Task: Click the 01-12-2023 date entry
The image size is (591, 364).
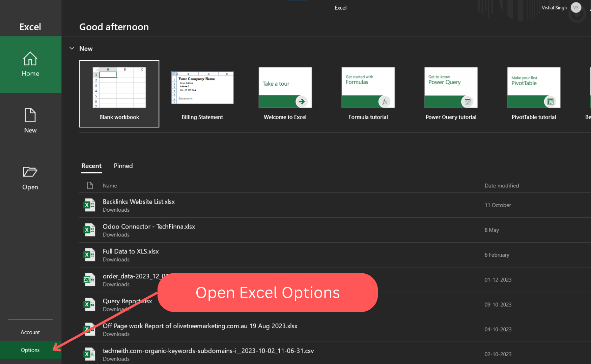Action: tap(498, 280)
